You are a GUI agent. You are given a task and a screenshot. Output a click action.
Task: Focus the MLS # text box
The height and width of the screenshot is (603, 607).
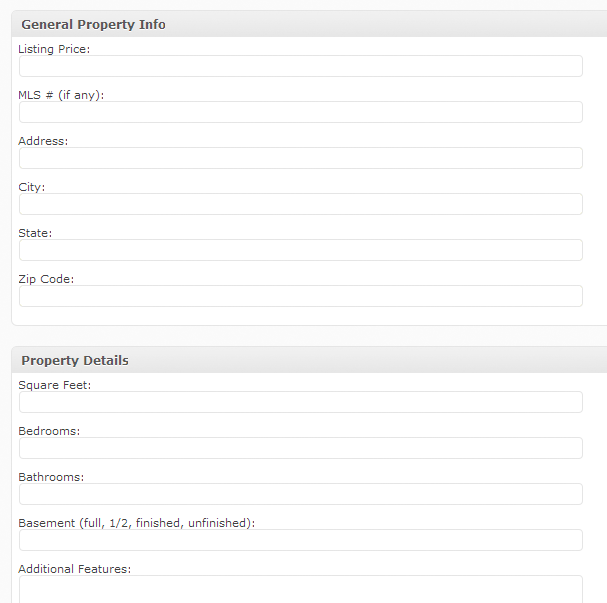tap(301, 112)
